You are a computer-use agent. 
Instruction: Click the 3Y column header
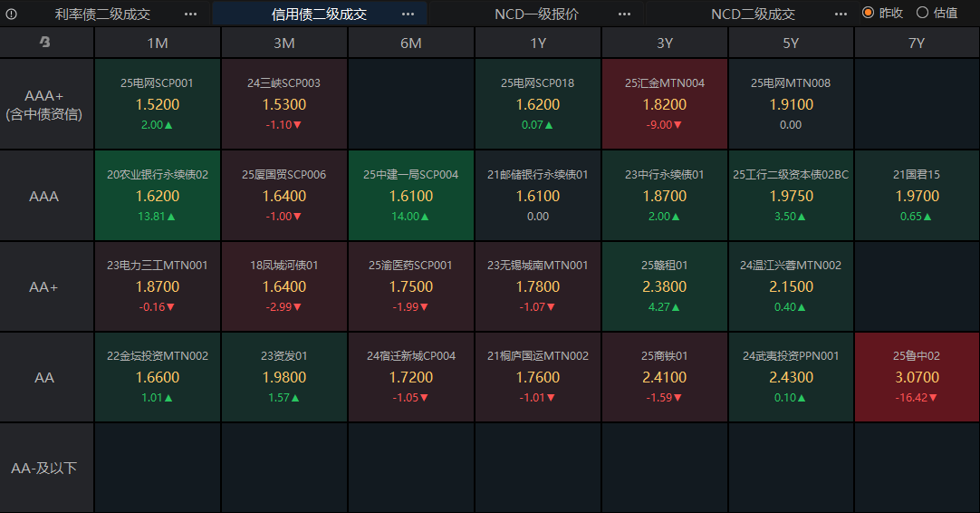tap(665, 43)
